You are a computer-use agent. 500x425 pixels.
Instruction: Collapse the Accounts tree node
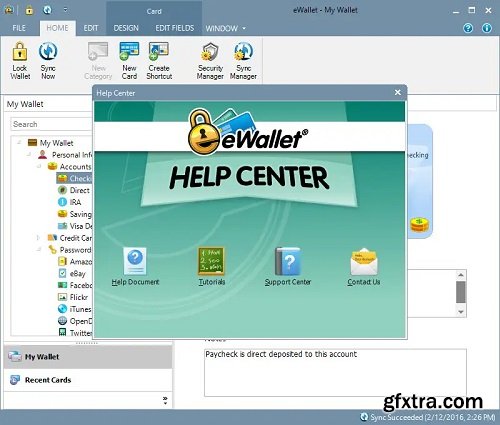coord(39,166)
